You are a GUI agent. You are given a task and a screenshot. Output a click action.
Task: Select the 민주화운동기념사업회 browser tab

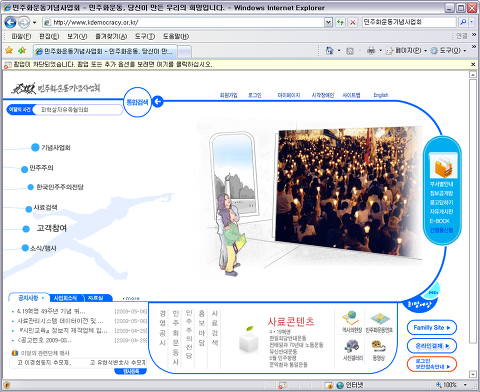tap(105, 51)
